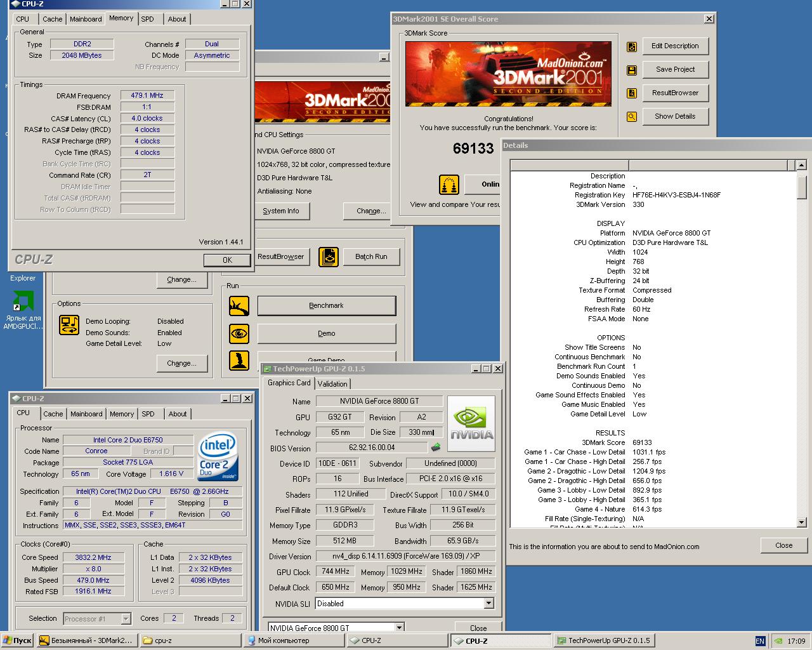The height and width of the screenshot is (650, 812).
Task: Open the NVIDIA SLI dropdown in GPU-Z
Action: coord(488,604)
